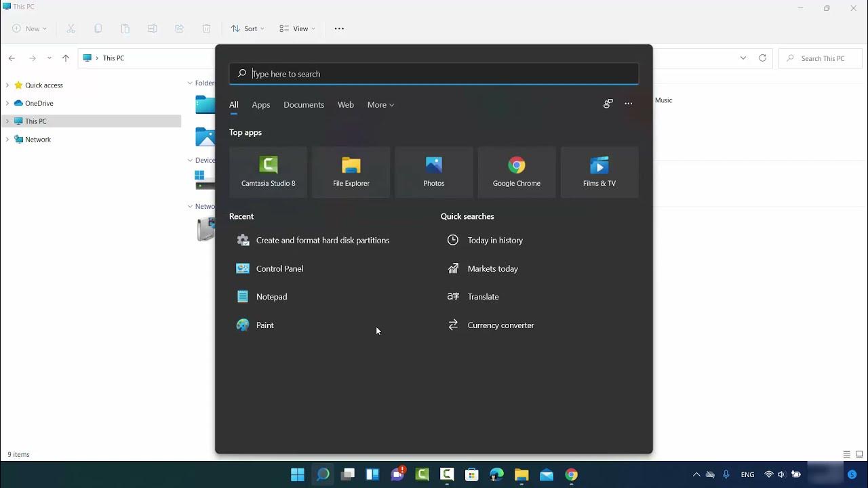Switch to the Apps search tab
The height and width of the screenshot is (488, 868).
point(261,105)
